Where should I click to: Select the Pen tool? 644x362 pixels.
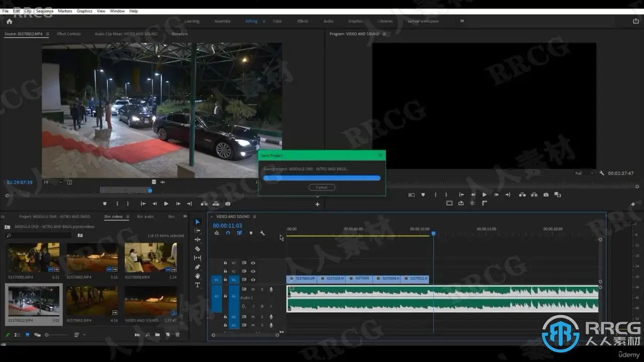[198, 267]
